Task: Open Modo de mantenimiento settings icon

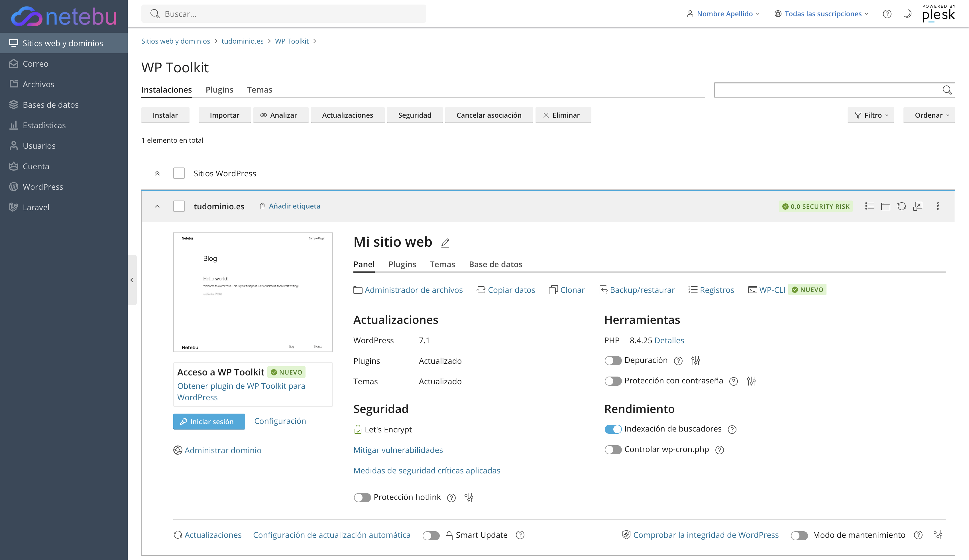Action: [x=938, y=535]
